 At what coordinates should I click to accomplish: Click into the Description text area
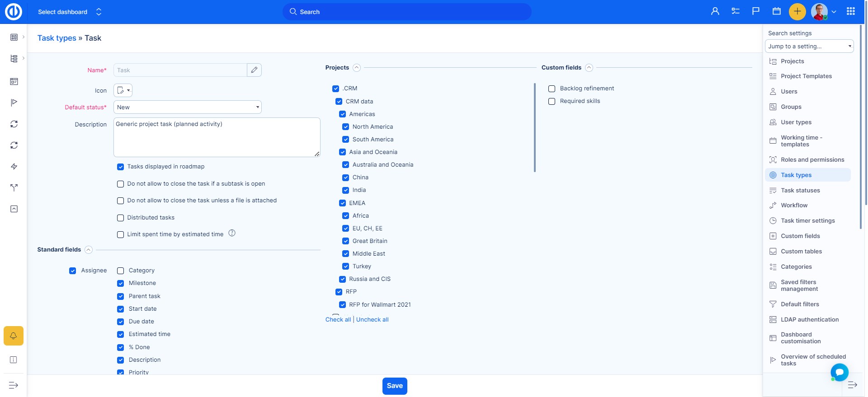pyautogui.click(x=217, y=138)
